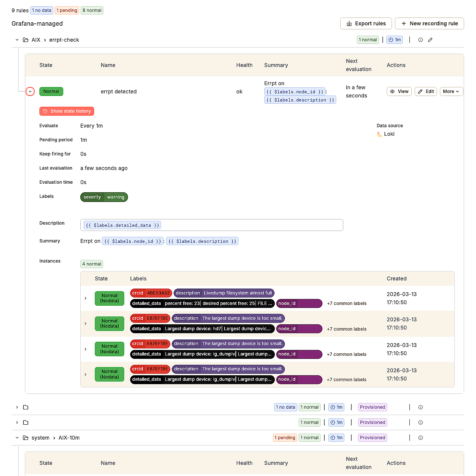Collapse the system AIX-10m folder group
The height and width of the screenshot is (476, 476).
click(x=17, y=438)
